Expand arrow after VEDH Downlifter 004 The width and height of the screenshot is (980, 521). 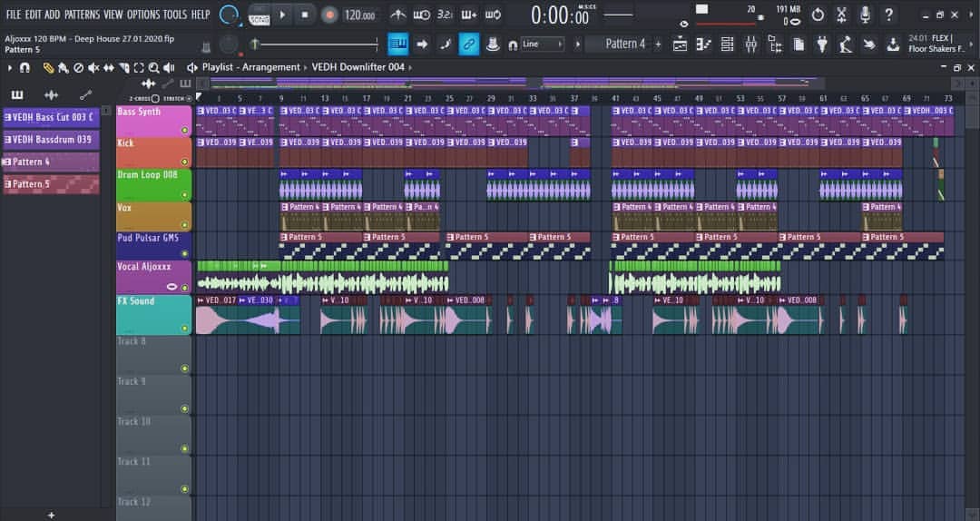click(411, 67)
